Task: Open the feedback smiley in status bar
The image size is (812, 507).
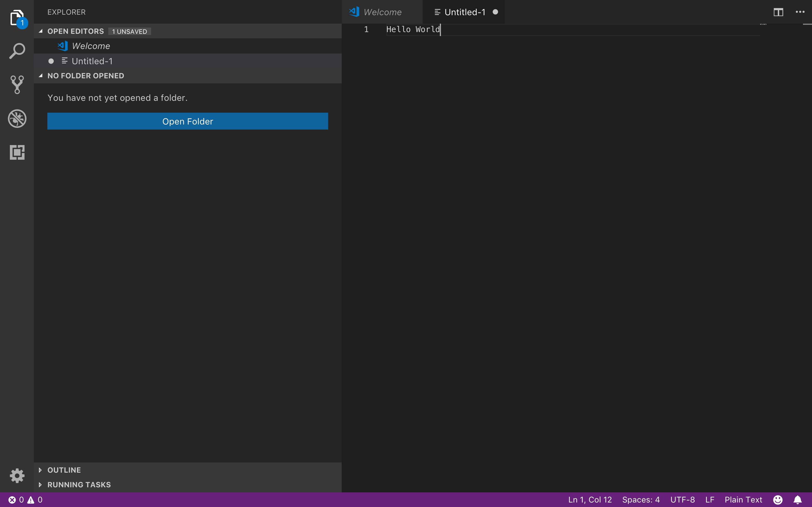Action: [778, 499]
